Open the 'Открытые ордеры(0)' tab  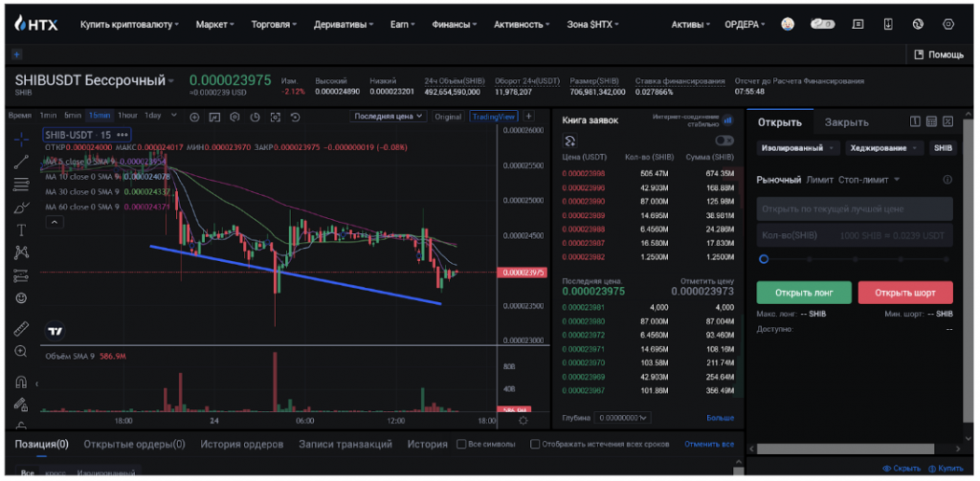(x=134, y=444)
